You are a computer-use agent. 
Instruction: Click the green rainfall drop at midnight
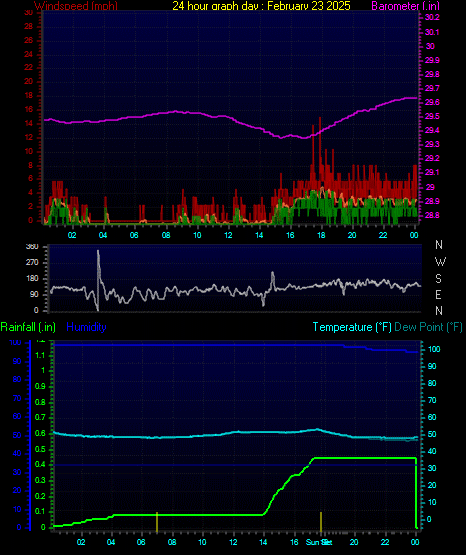pos(416,493)
